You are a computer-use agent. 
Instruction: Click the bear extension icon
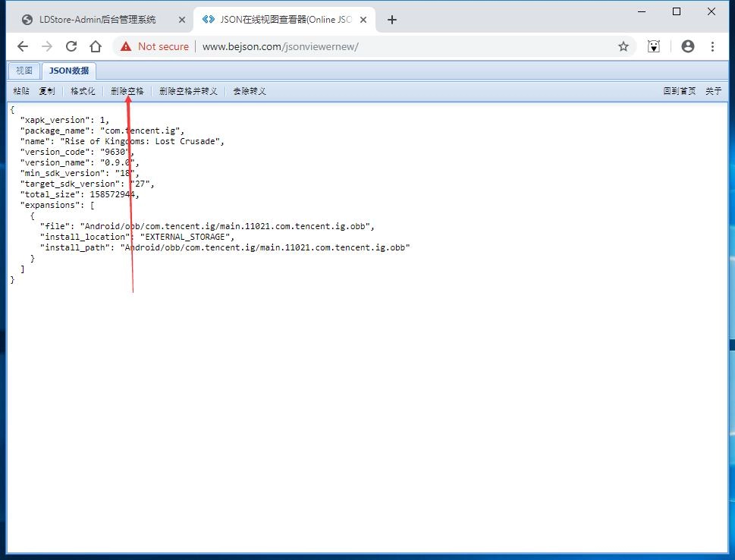click(654, 46)
